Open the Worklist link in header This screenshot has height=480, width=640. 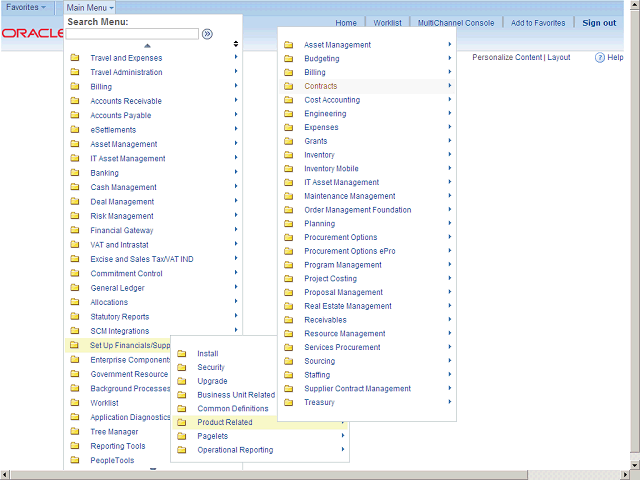[x=387, y=23]
